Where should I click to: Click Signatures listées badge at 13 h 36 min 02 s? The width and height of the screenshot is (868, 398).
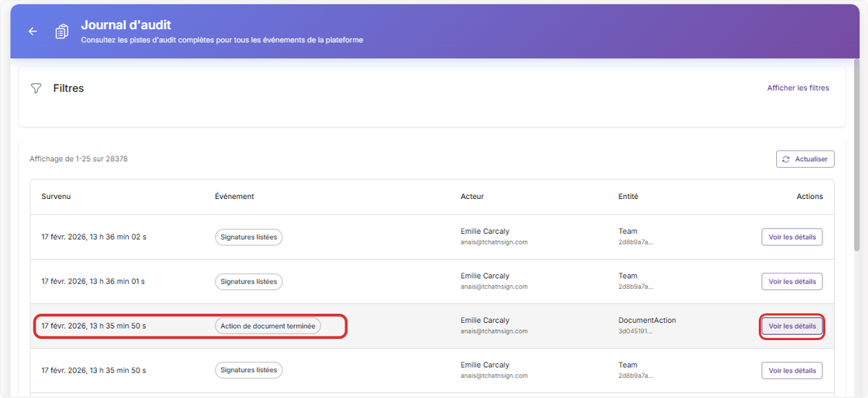[248, 237]
